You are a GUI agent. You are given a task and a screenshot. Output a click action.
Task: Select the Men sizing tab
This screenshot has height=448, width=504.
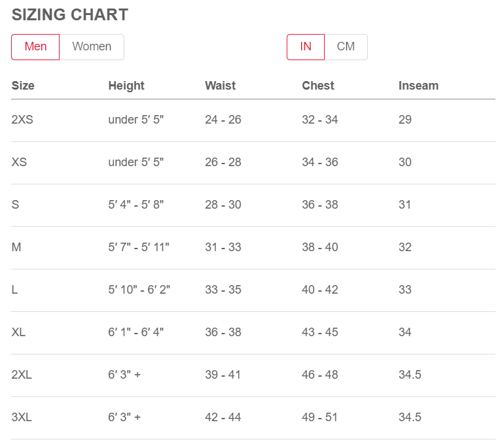35,47
